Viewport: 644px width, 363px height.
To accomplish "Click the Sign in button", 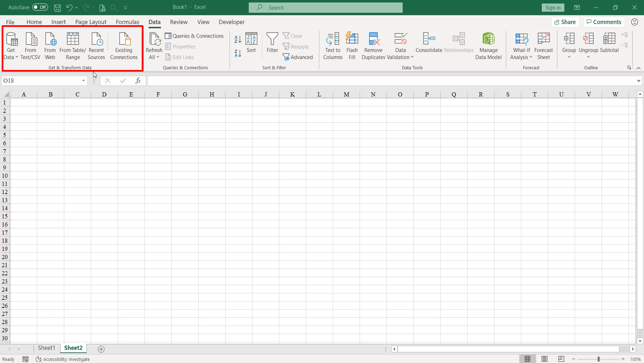I will 553,7.
